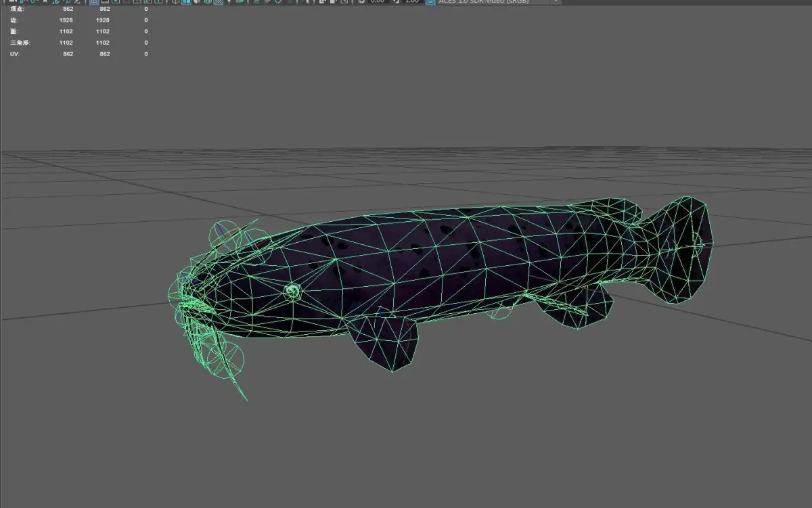Toggle the view transform icon beside ACES
The width and height of the screenshot is (812, 508).
(430, 2)
